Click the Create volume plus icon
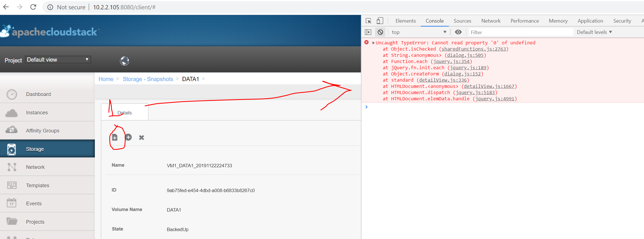 click(x=129, y=137)
